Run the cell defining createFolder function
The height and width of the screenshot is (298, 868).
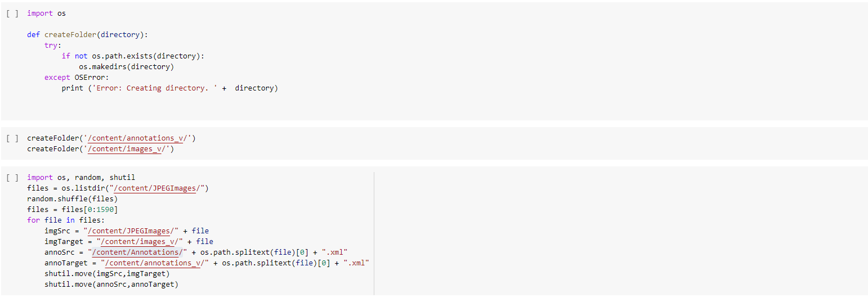click(x=12, y=13)
